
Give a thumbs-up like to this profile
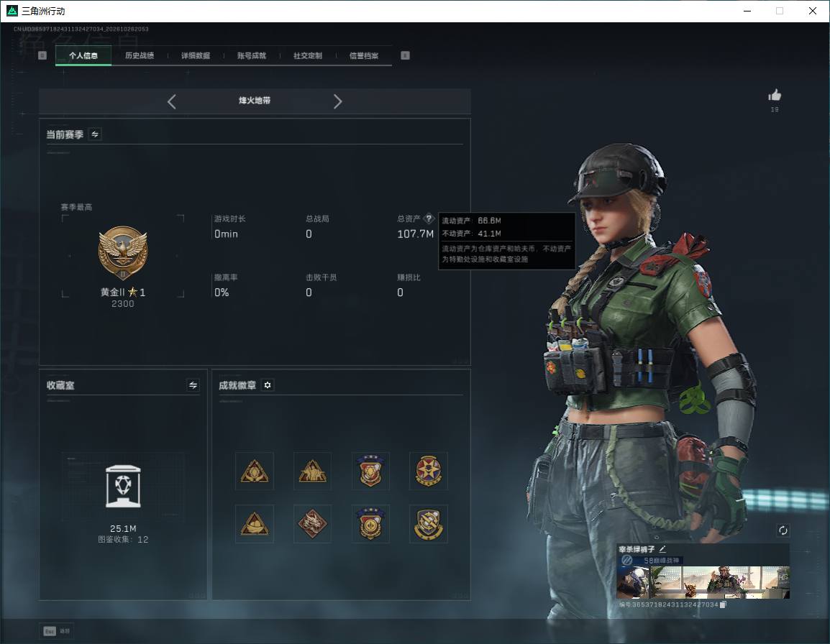[775, 96]
